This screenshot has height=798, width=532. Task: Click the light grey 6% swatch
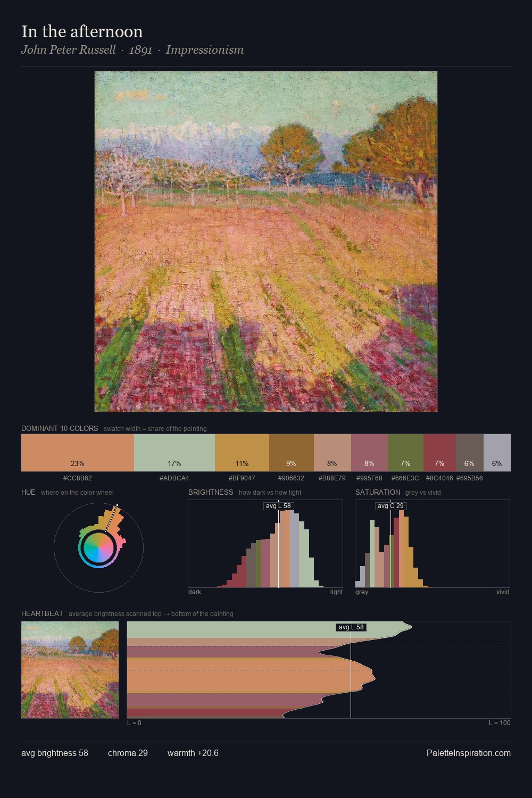[497, 453]
